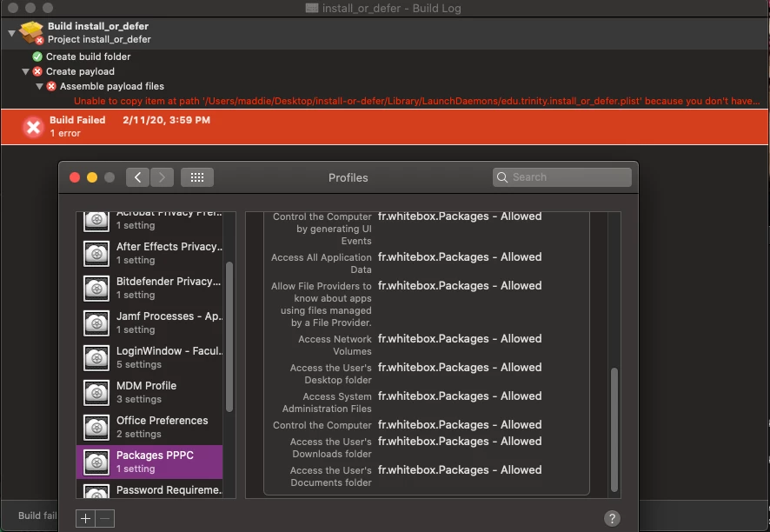Collapse the Build install_or_defer disclosure triangle
This screenshot has width=770, height=532.
11,33
